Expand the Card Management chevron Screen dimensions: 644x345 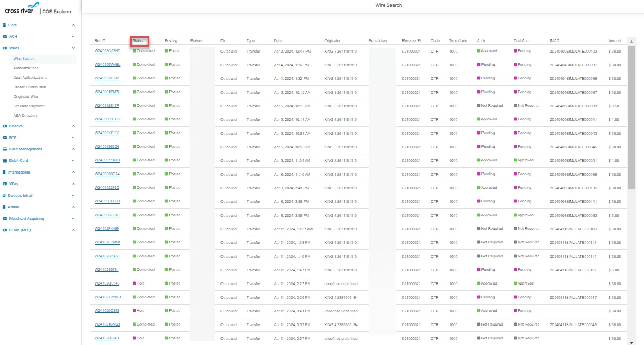(x=73, y=149)
